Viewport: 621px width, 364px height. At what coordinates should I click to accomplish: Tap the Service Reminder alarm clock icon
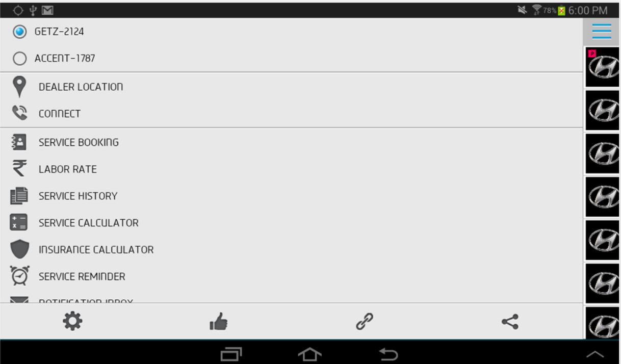point(20,276)
